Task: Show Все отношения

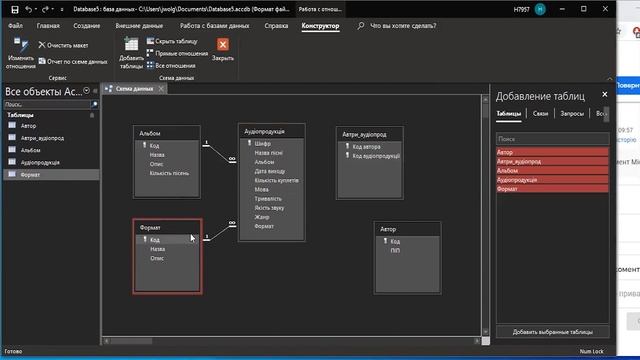Action: [x=171, y=65]
